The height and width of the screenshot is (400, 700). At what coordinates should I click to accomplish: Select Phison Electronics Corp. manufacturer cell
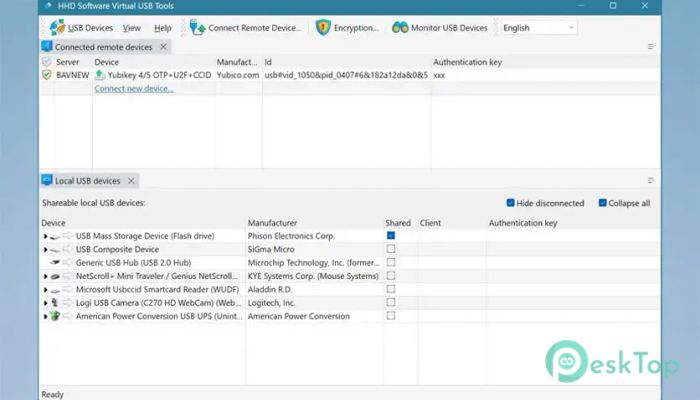point(292,236)
